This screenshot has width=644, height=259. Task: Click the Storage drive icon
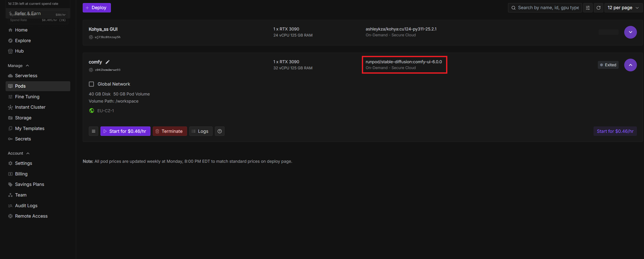(x=10, y=118)
